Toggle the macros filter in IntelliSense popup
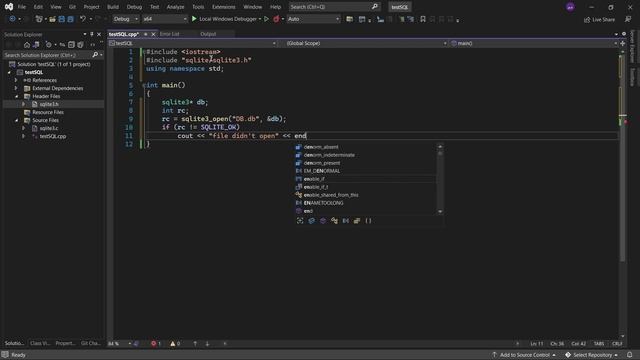Image resolution: width=640 pixels, height=360 pixels. coord(346,221)
